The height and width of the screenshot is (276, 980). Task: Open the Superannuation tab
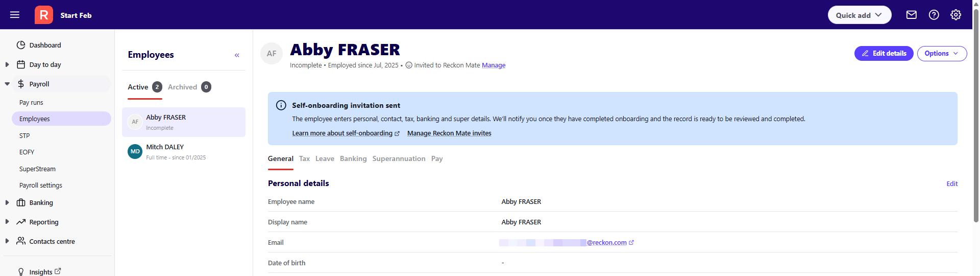click(399, 158)
